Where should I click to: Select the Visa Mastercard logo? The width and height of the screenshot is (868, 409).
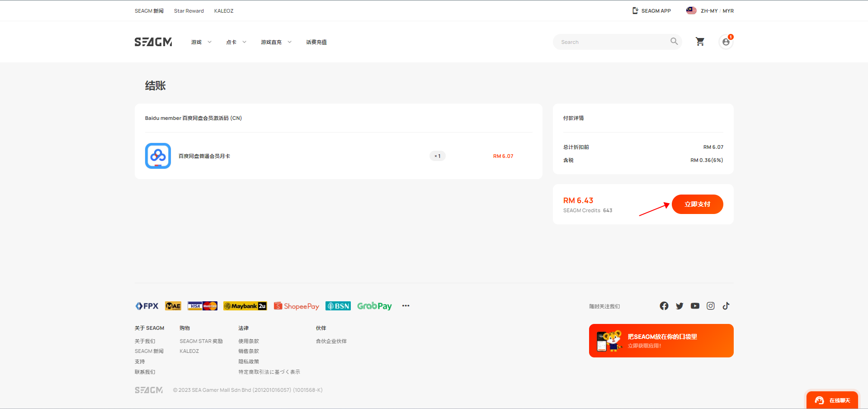click(x=203, y=306)
